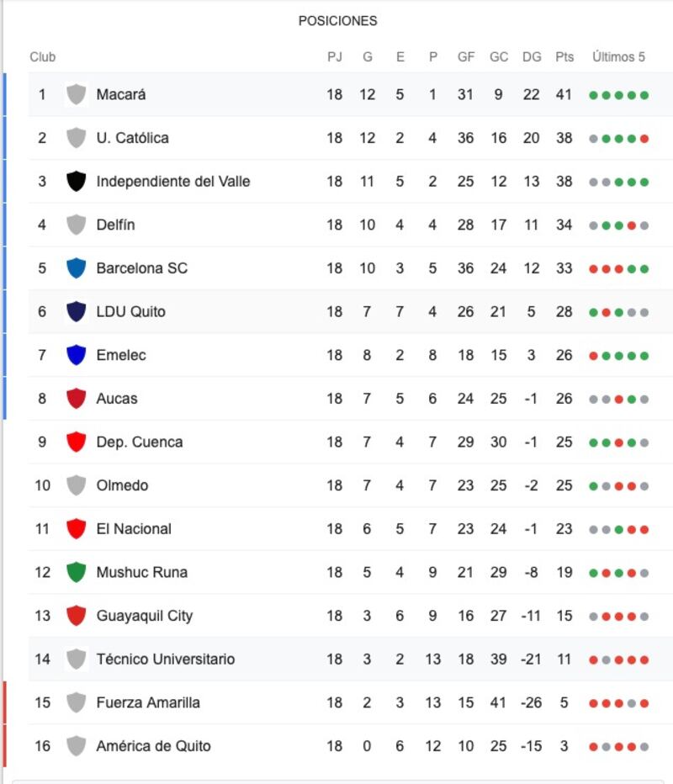Open the Técnico Universitario team entry
Screen dimensions: 673x784
[x=166, y=659]
